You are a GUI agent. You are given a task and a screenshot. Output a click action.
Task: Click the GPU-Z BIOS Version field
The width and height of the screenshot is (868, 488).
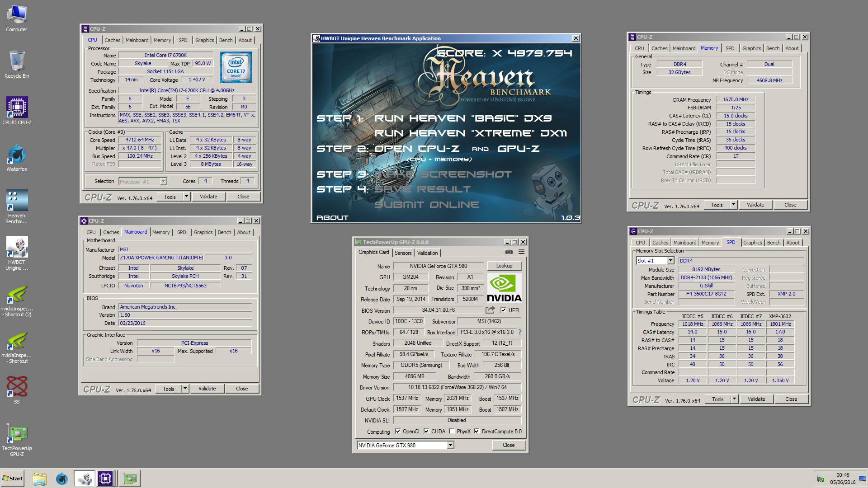[x=438, y=310]
